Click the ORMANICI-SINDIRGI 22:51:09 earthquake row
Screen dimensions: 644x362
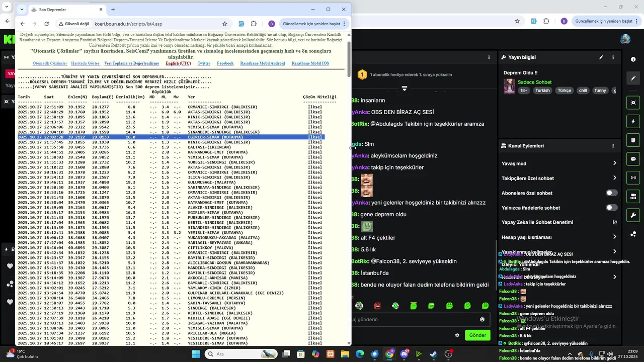[x=171, y=107]
